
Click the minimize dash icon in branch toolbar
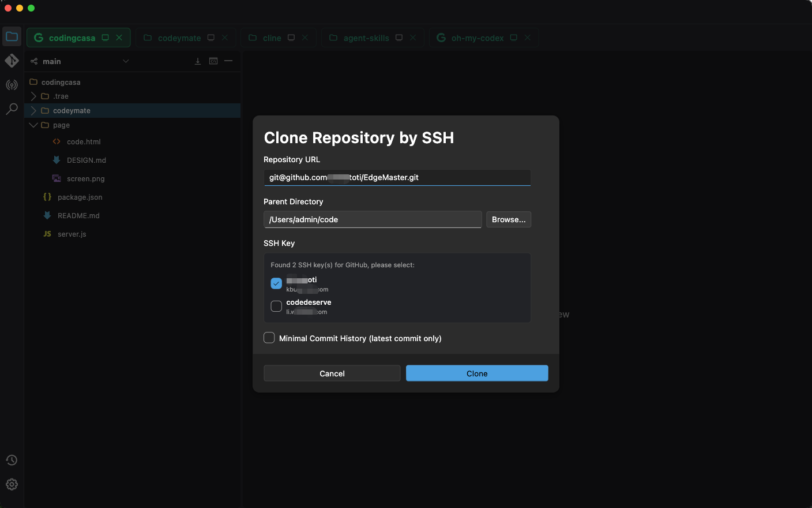(x=228, y=61)
